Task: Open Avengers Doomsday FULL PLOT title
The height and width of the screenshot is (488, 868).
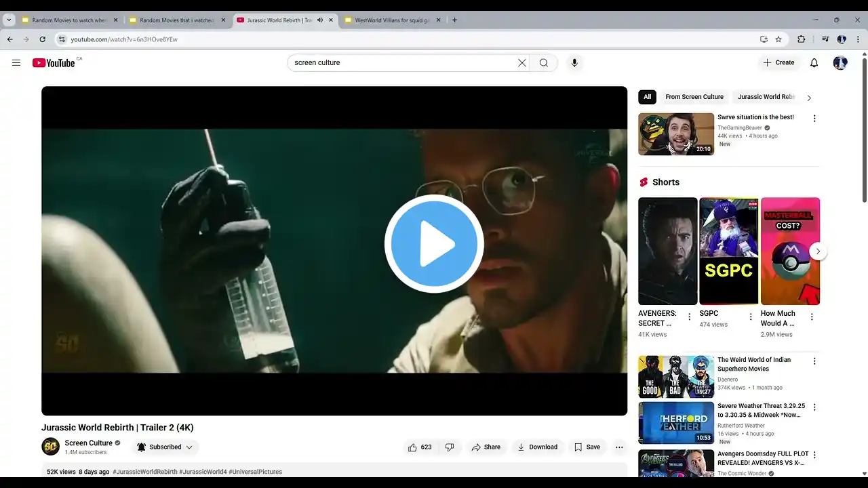Action: click(763, 458)
